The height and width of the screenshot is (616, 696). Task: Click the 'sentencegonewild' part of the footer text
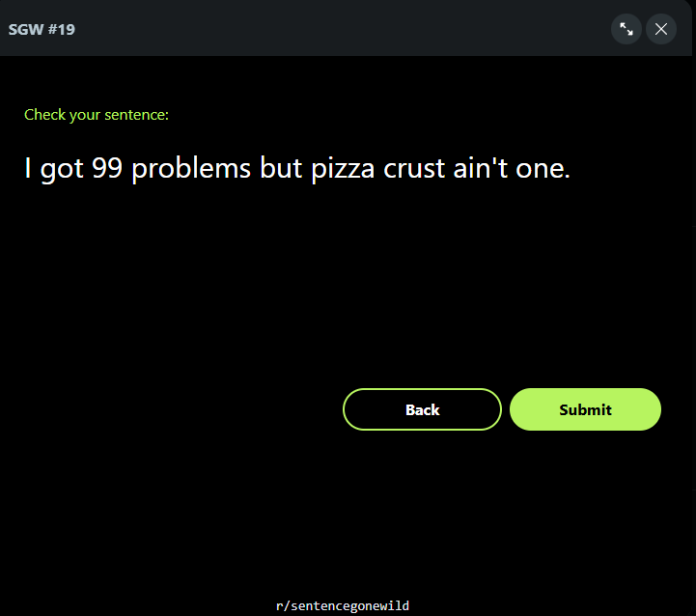[x=349, y=605]
